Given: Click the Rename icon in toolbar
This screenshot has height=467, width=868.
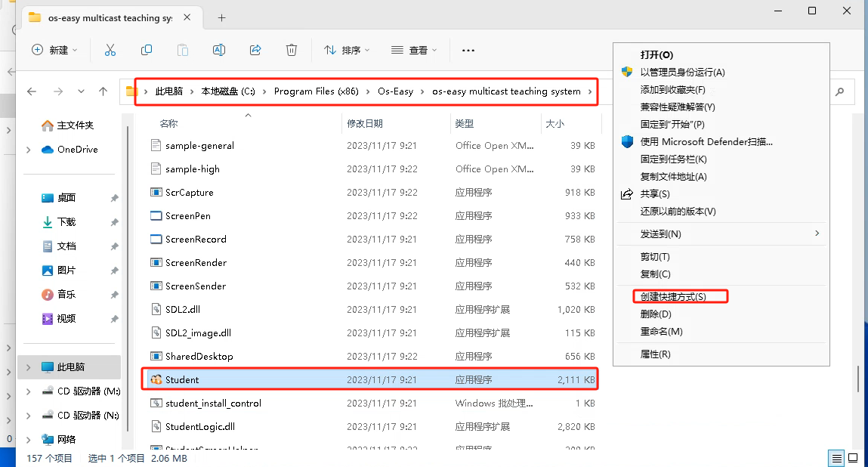Looking at the screenshot, I should (x=219, y=50).
